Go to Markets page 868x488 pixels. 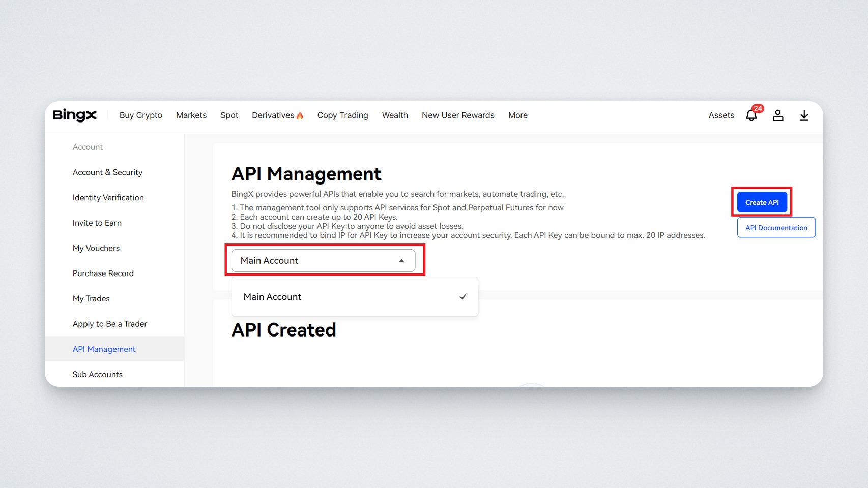[x=191, y=115]
